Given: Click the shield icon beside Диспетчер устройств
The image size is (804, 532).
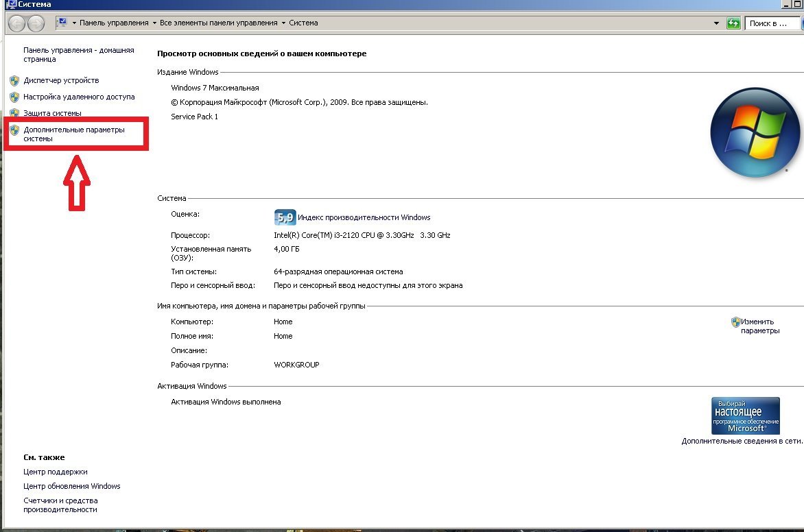Looking at the screenshot, I should 14,80.
